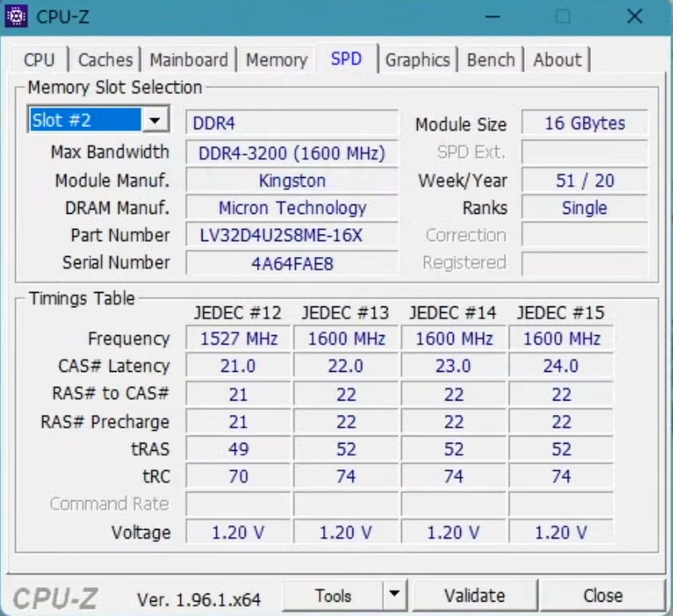
Task: Select the 51 / 20 week/year value
Action: (x=584, y=180)
